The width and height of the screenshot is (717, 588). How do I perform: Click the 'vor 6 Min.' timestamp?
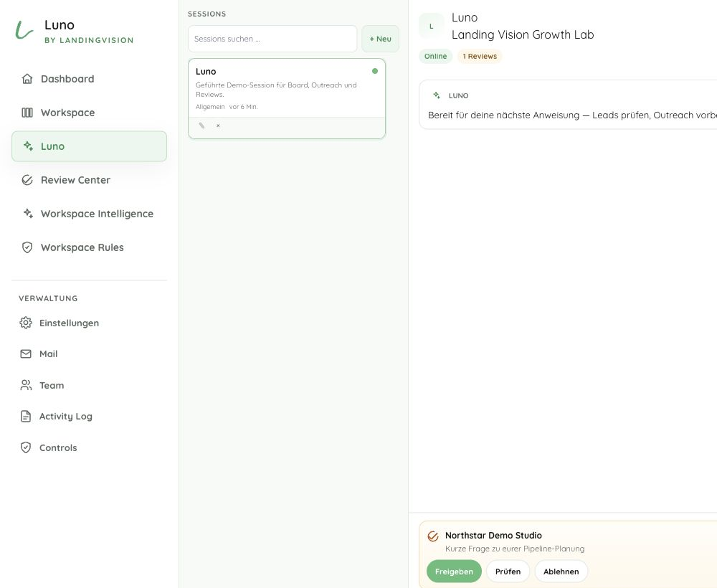pyautogui.click(x=243, y=107)
